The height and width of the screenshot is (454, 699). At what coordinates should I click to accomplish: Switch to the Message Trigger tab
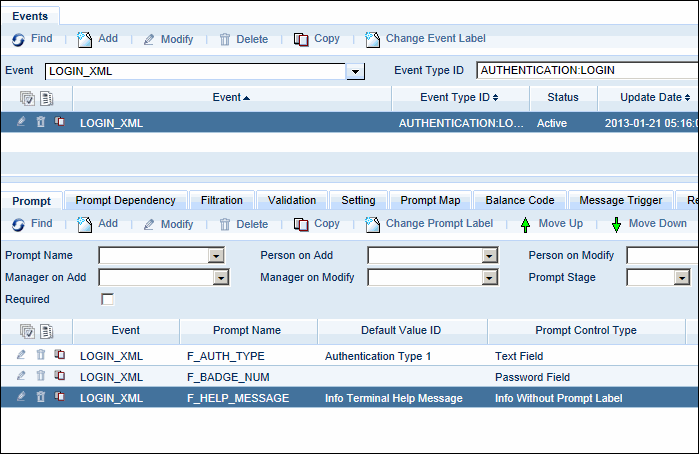click(x=621, y=200)
